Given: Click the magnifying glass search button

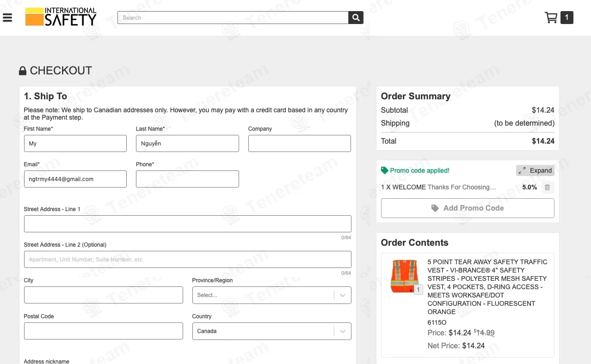Looking at the screenshot, I should pyautogui.click(x=356, y=18).
